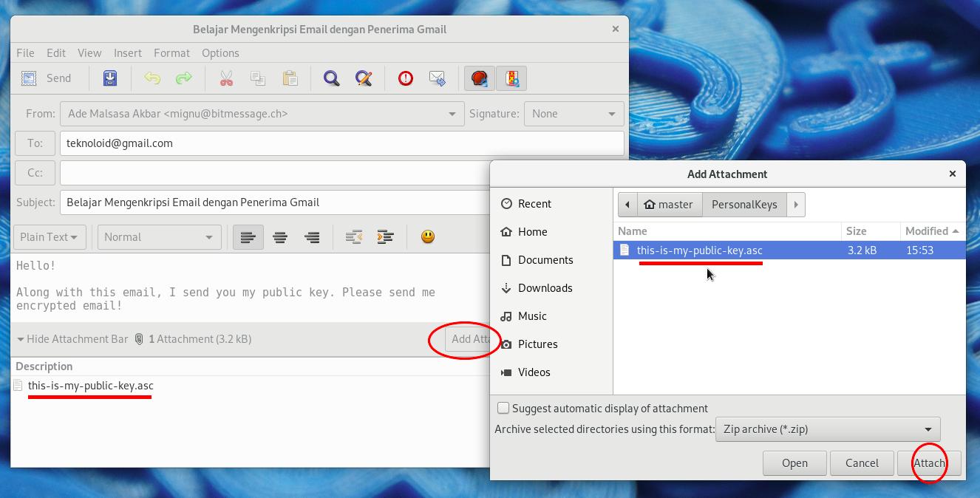Click the To field with teknoloid@gmail.com
The height and width of the screenshot is (498, 980).
341,143
